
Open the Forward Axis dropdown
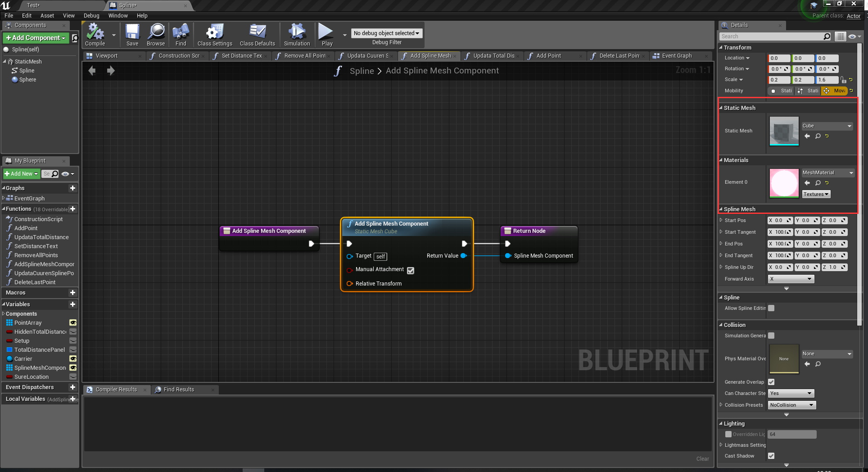click(x=791, y=279)
